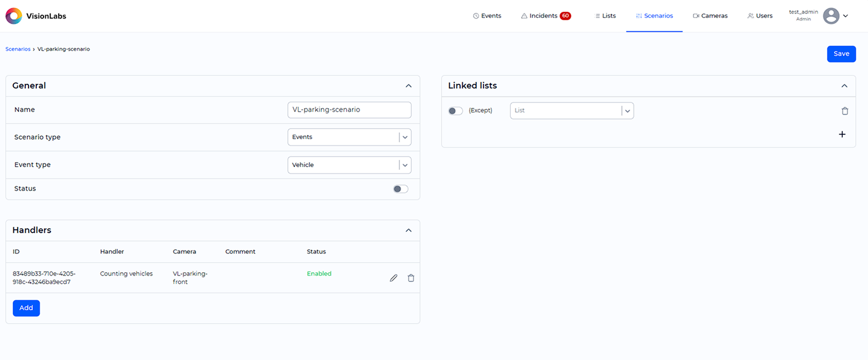Click Add to create a handler
868x360 pixels.
pyautogui.click(x=26, y=308)
